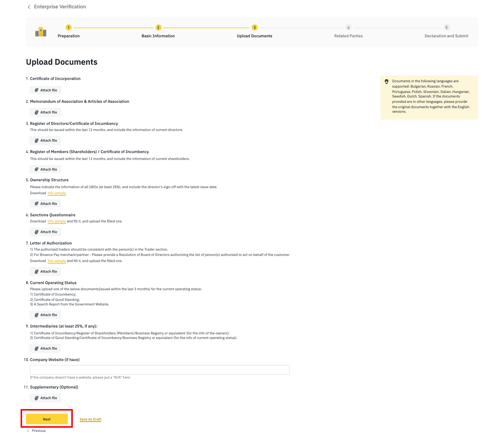Attach file for Ownership Structure

tap(45, 204)
